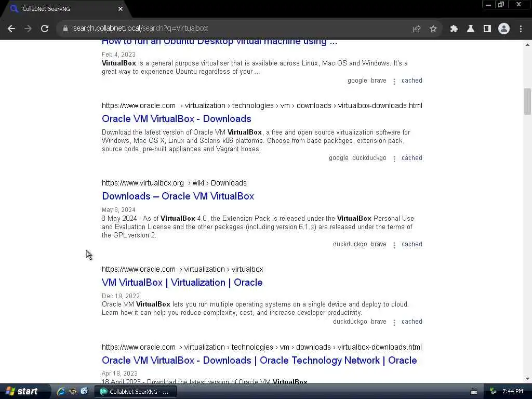
Task: Click the system tray icon beside the clock
Action: click(x=493, y=391)
